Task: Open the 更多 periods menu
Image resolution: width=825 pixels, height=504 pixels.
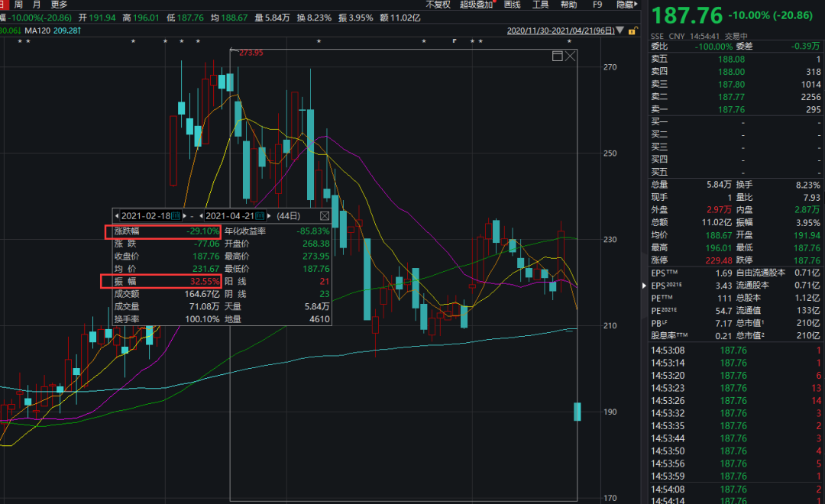Action: (x=60, y=5)
